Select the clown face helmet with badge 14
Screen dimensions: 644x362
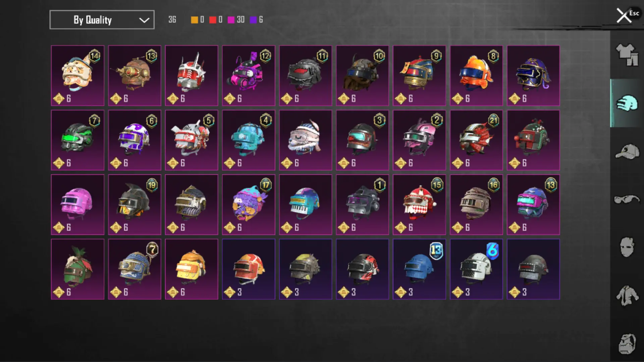77,75
